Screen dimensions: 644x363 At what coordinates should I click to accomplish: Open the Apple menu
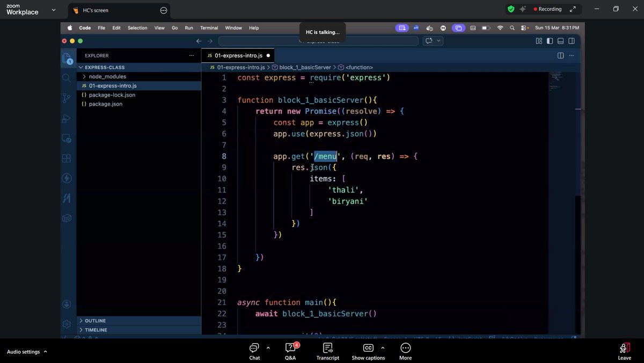pos(69,28)
